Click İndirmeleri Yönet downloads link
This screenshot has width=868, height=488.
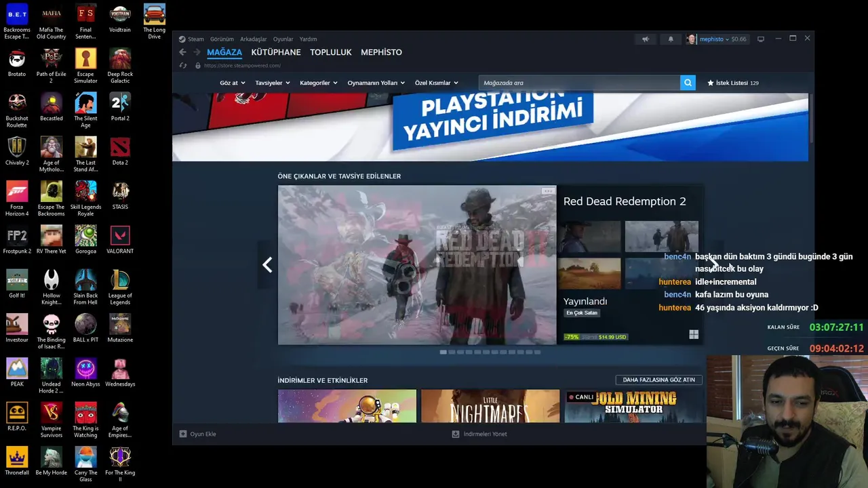coord(479,434)
